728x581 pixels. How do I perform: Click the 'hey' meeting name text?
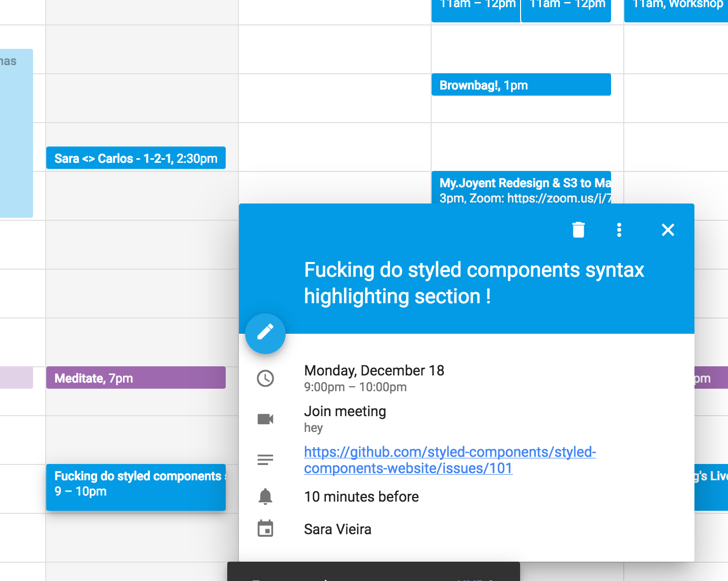(x=313, y=428)
